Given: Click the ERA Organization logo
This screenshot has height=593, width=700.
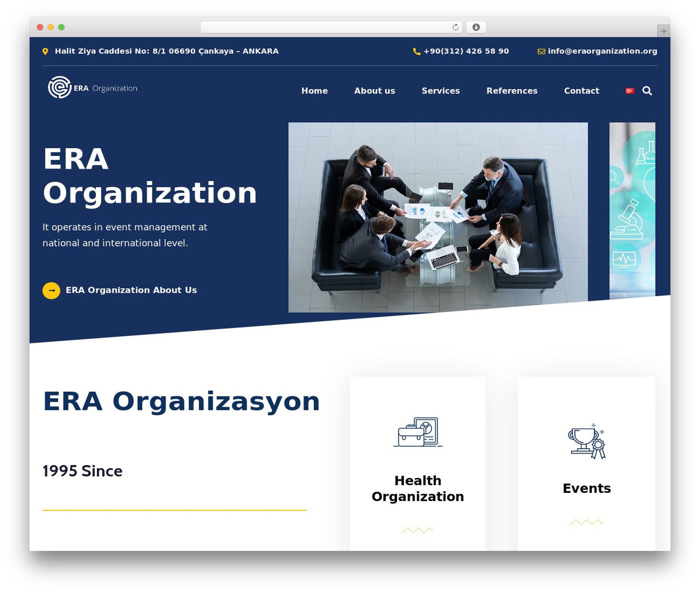Looking at the screenshot, I should coord(92,88).
